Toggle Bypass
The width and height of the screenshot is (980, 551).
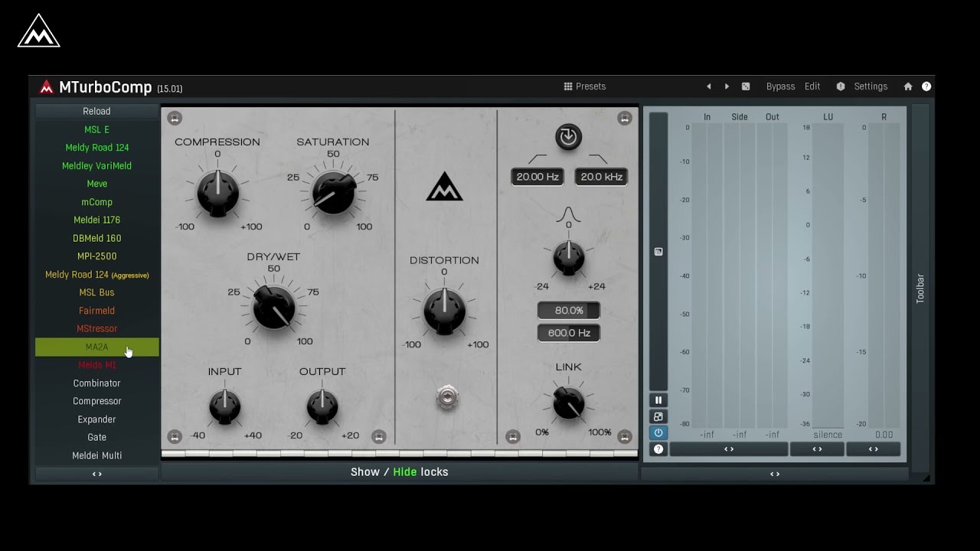780,86
